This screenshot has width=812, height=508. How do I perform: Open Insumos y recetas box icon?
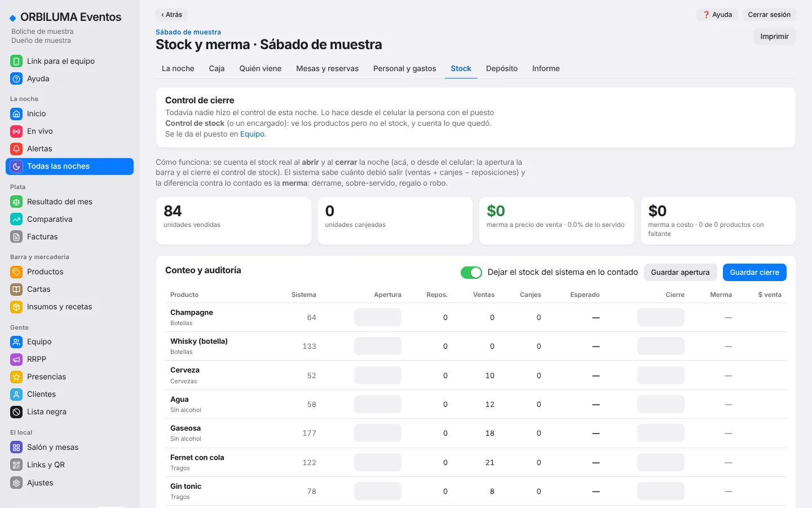click(16, 306)
